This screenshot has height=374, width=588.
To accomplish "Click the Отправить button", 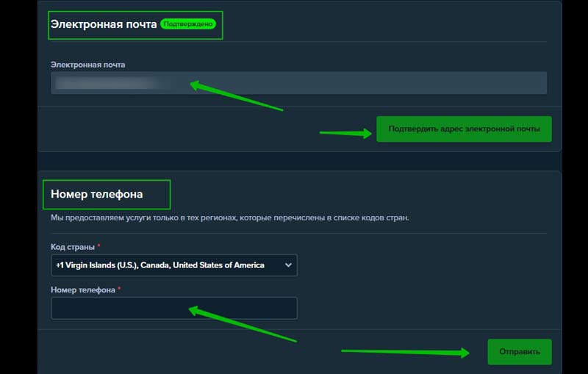I will pos(519,352).
